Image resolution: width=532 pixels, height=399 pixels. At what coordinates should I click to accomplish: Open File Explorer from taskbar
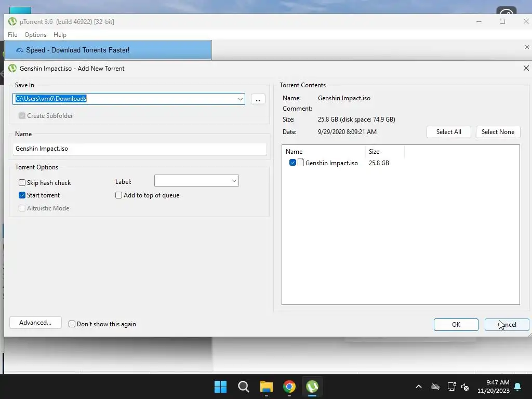tap(267, 387)
